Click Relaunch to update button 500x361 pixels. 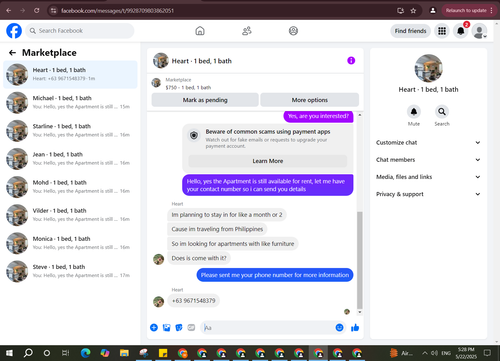click(469, 10)
